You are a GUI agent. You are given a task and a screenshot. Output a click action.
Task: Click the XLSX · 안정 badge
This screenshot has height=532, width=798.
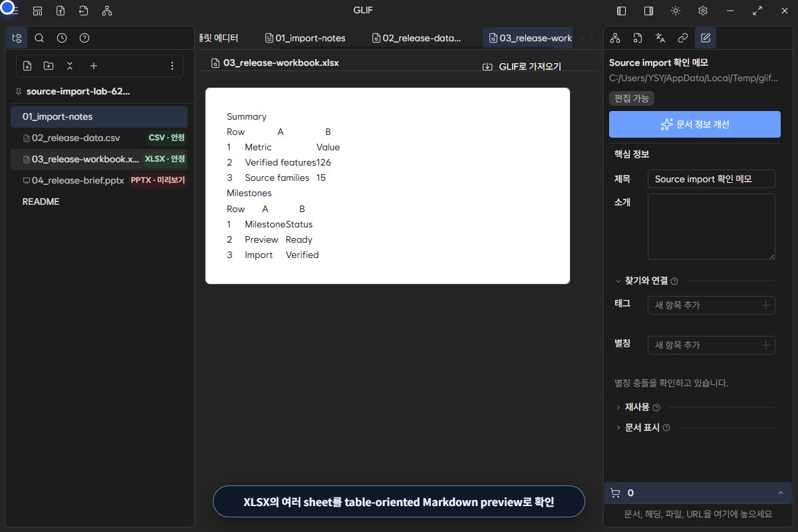pyautogui.click(x=164, y=159)
